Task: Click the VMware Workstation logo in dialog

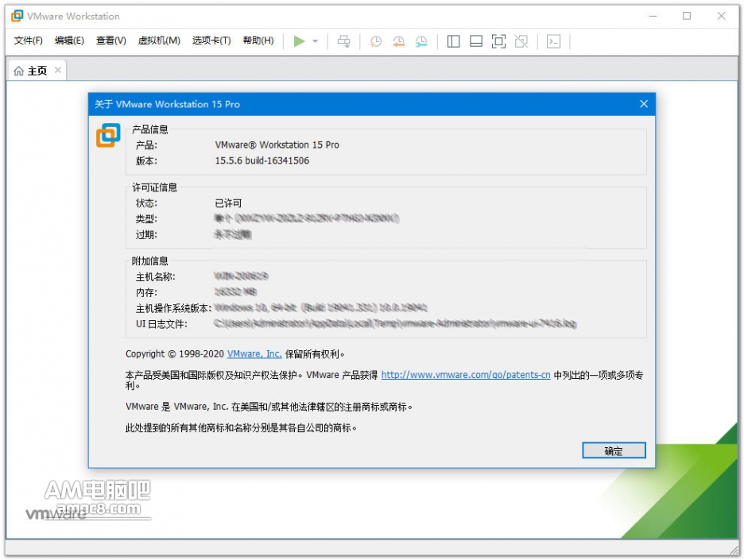Action: tap(108, 135)
